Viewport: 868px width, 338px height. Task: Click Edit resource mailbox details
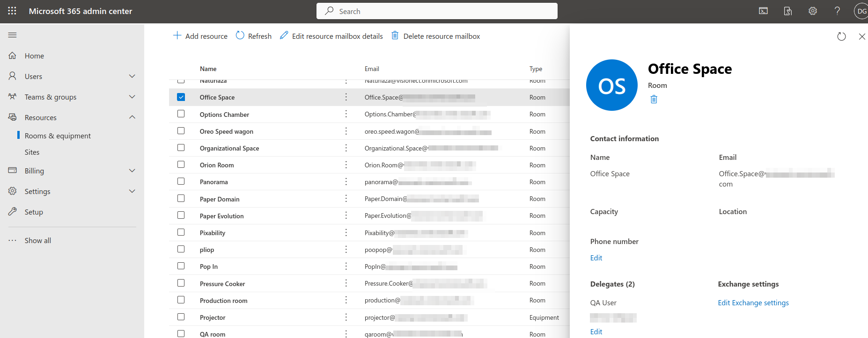pos(331,36)
